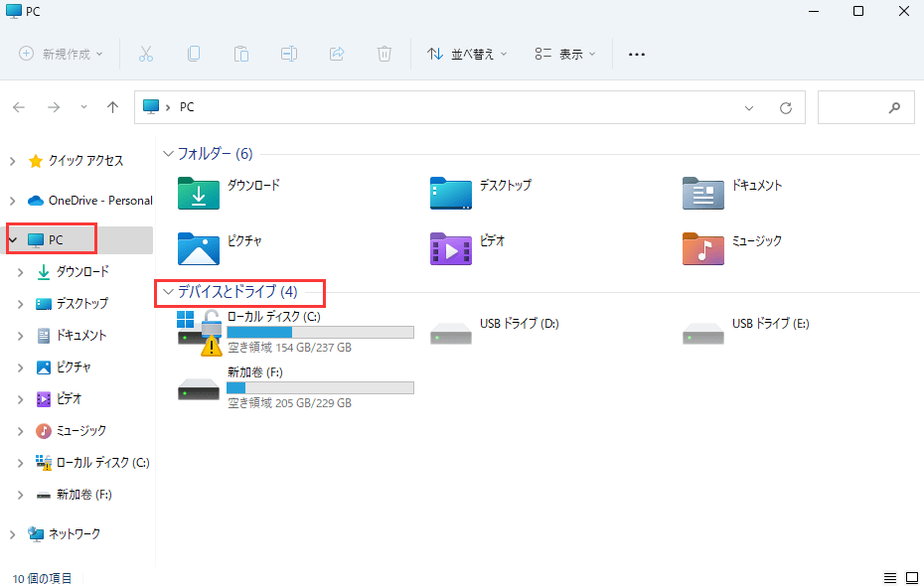Open the 新規作成 new item menu

click(62, 54)
